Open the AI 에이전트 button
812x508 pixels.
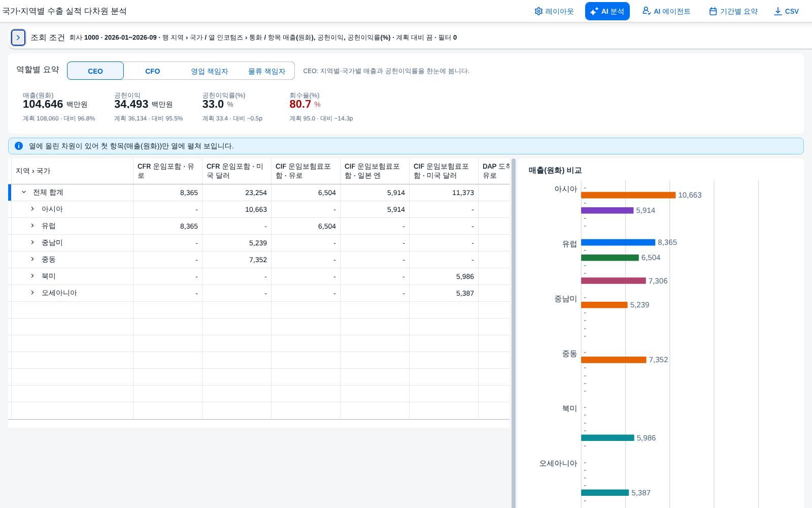(x=666, y=11)
